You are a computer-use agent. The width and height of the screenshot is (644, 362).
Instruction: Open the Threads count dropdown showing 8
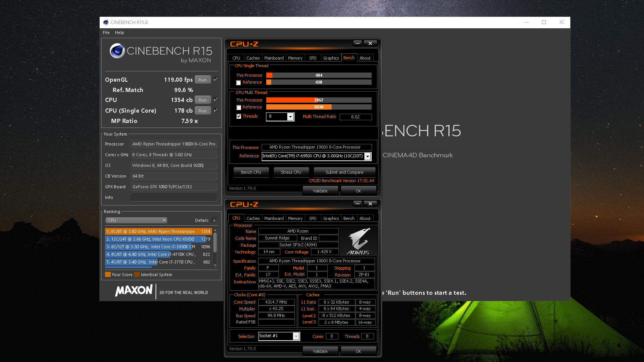click(290, 116)
